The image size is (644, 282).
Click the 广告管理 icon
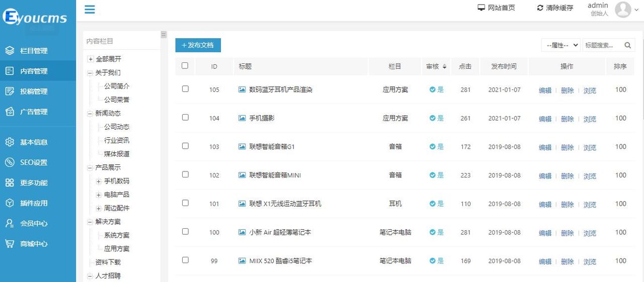[10, 112]
